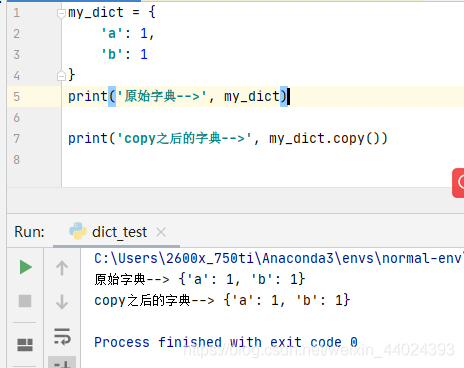Jump up the stack trace with the up arrow
The image size is (464, 368).
click(x=62, y=268)
